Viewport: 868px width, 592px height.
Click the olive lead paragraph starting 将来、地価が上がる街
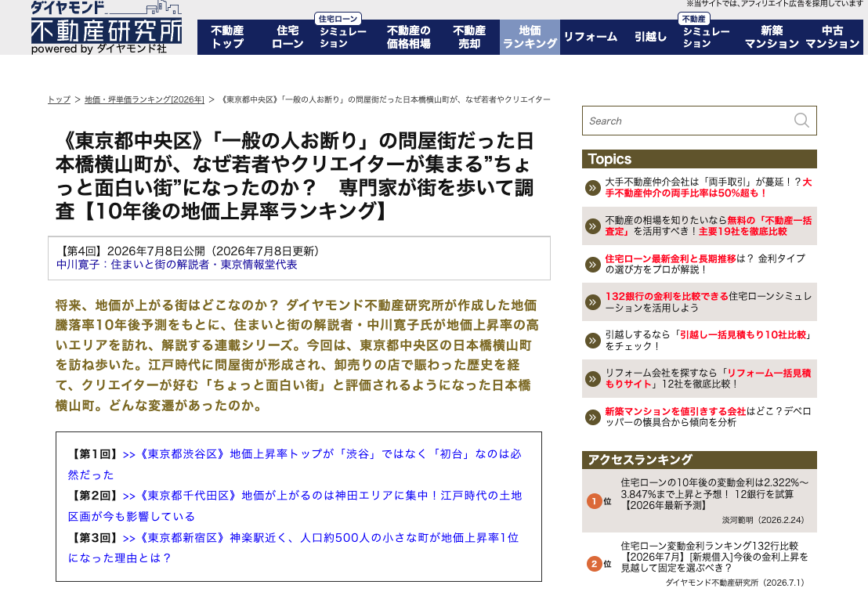click(x=297, y=356)
